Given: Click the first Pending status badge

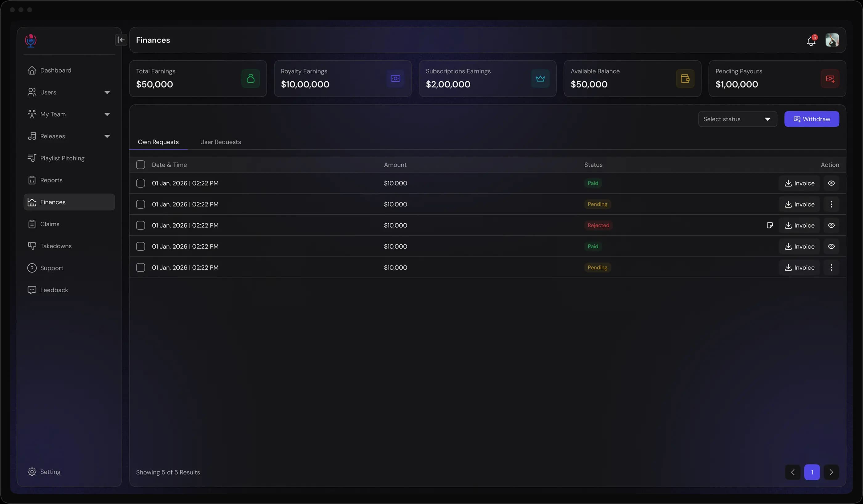Looking at the screenshot, I should (x=597, y=205).
